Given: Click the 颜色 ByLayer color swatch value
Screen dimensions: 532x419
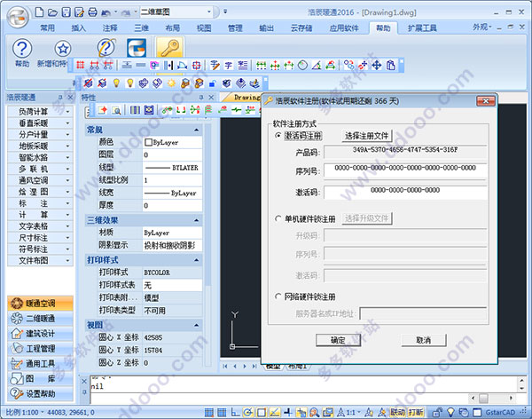Looking at the screenshot, I should pyautogui.click(x=172, y=142).
